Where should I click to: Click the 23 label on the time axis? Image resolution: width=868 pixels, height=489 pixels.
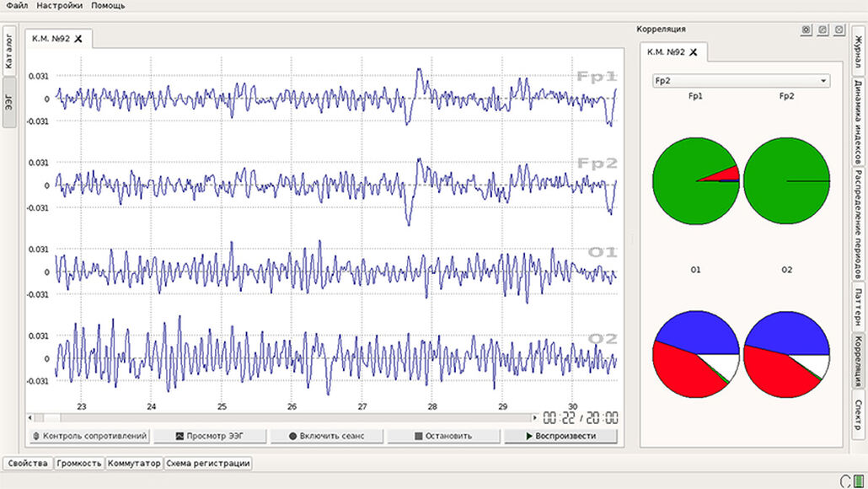82,406
